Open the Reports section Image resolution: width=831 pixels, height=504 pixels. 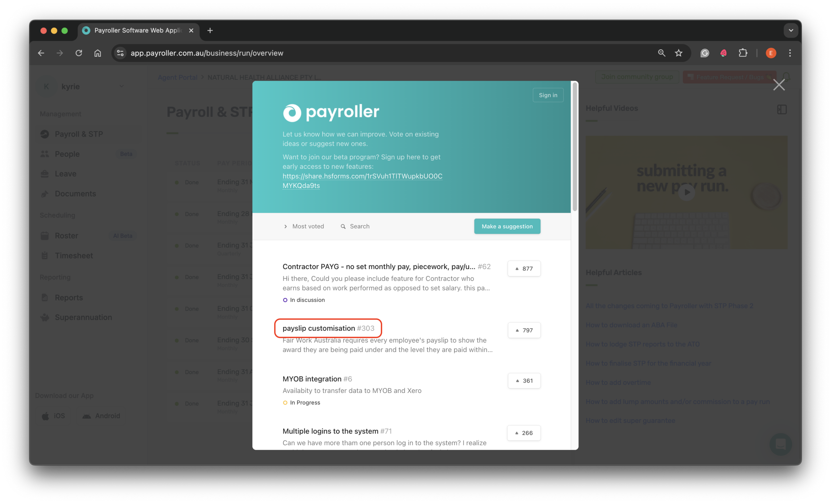click(x=70, y=297)
